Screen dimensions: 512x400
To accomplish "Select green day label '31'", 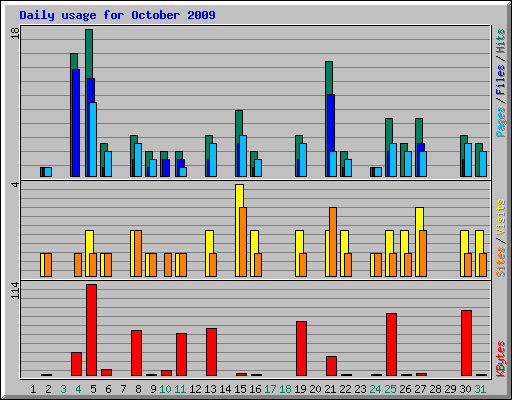I will pyautogui.click(x=480, y=389).
